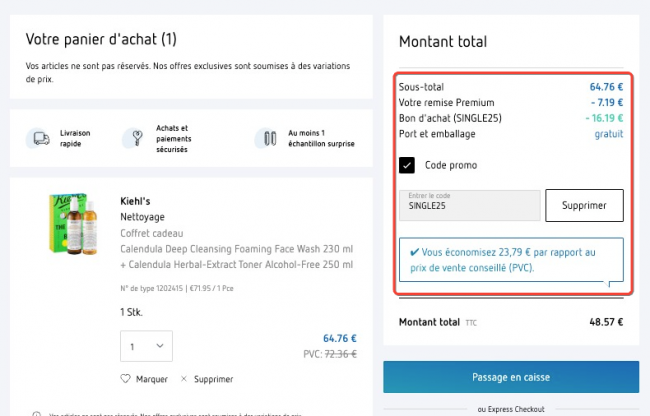The height and width of the screenshot is (416, 650).
Task: Proceed with Passage en caisse button
Action: (x=511, y=377)
